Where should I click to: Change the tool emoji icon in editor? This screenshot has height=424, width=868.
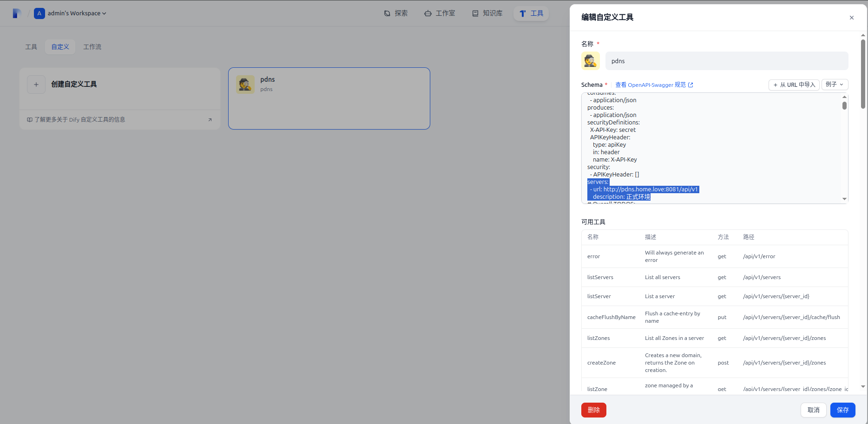(x=591, y=61)
